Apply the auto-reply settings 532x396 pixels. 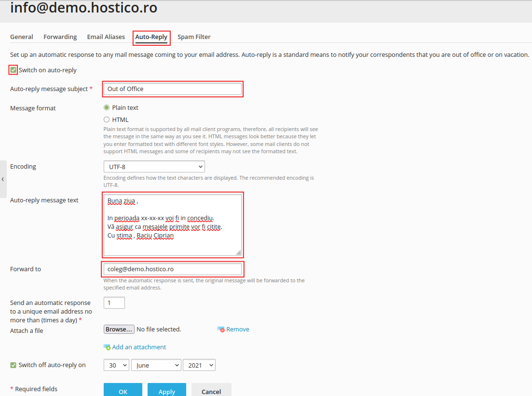(x=166, y=390)
